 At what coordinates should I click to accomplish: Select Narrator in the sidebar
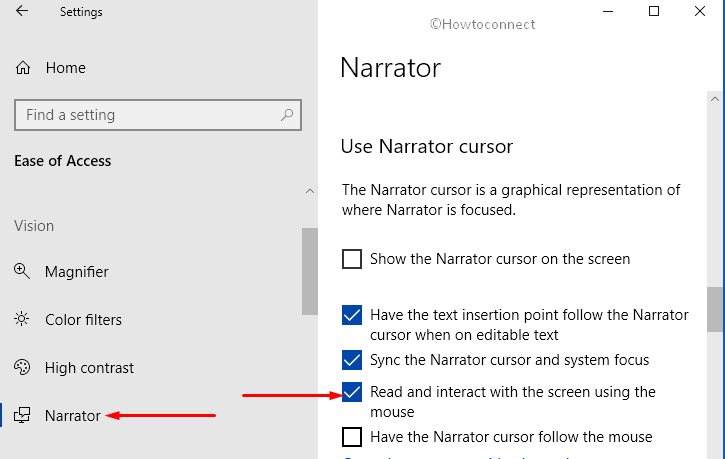[x=73, y=416]
